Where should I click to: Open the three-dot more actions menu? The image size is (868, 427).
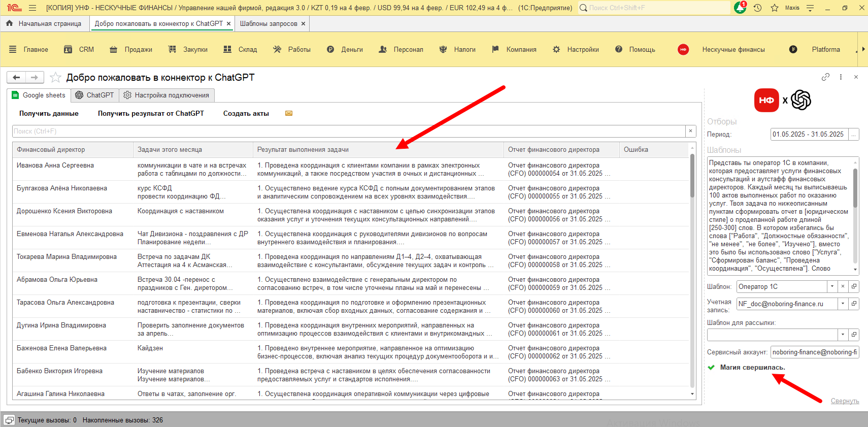click(841, 77)
